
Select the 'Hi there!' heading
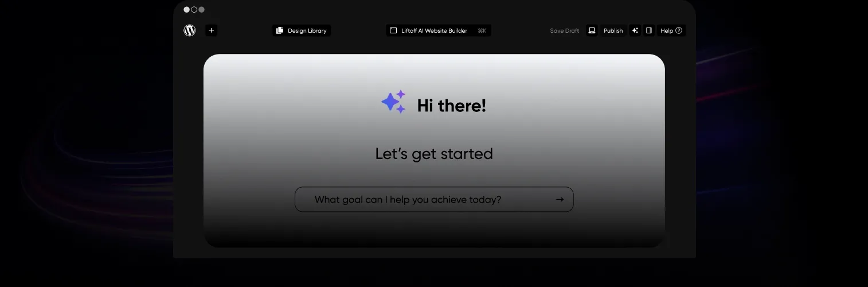[451, 106]
